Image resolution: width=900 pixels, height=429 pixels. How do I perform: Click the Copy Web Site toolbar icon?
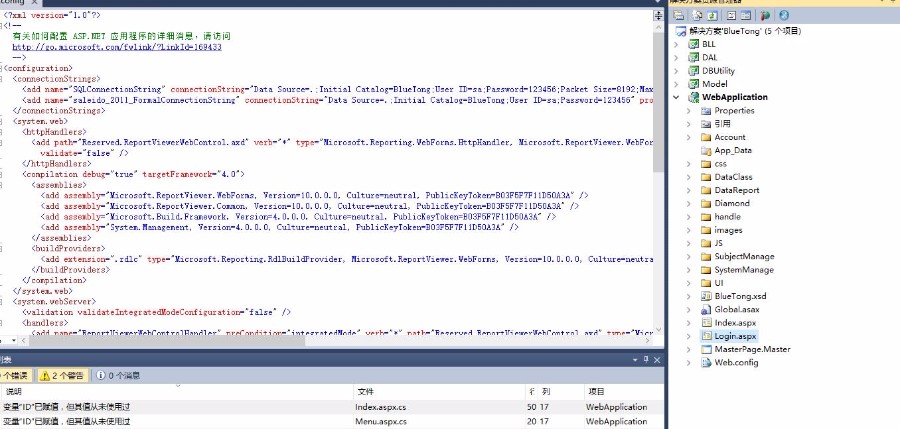coord(765,16)
